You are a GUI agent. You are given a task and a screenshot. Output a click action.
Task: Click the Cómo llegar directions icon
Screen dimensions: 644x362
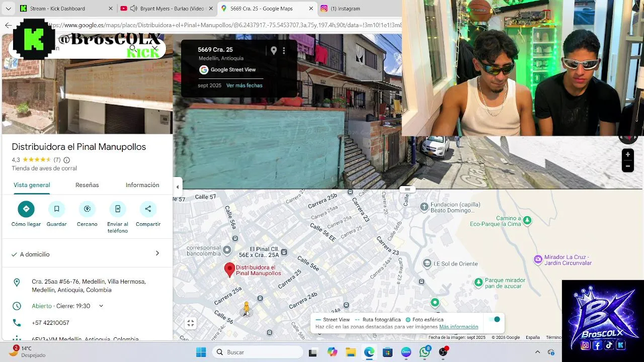26,209
